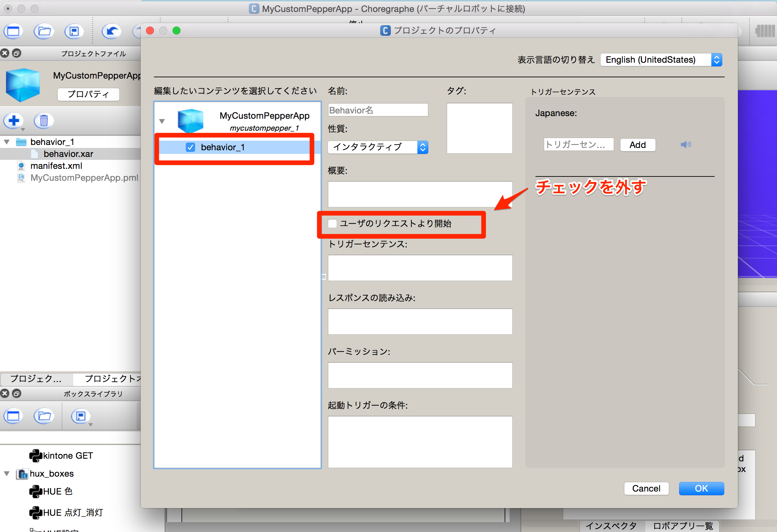Click the speaker icon beside Add

coord(686,144)
